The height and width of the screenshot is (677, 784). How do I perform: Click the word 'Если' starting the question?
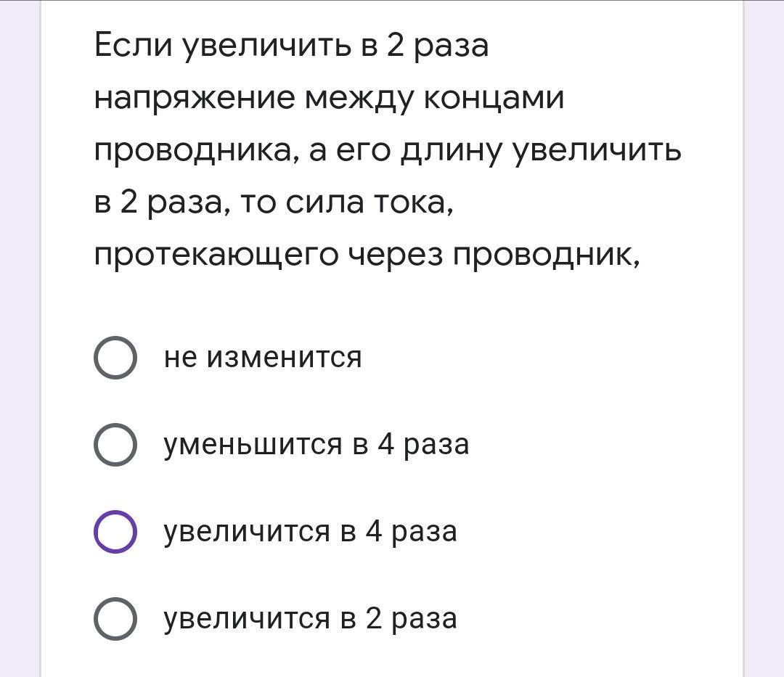tap(133, 46)
